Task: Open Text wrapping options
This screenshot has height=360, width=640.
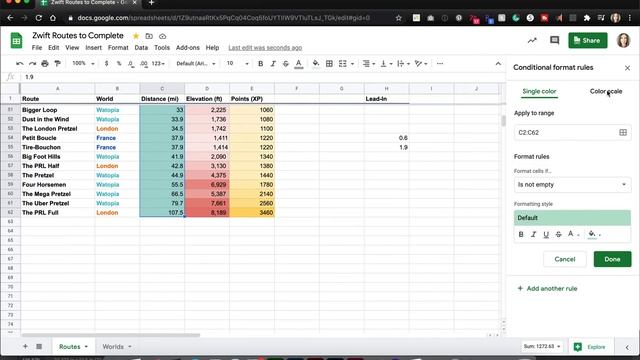Action: coord(403,64)
